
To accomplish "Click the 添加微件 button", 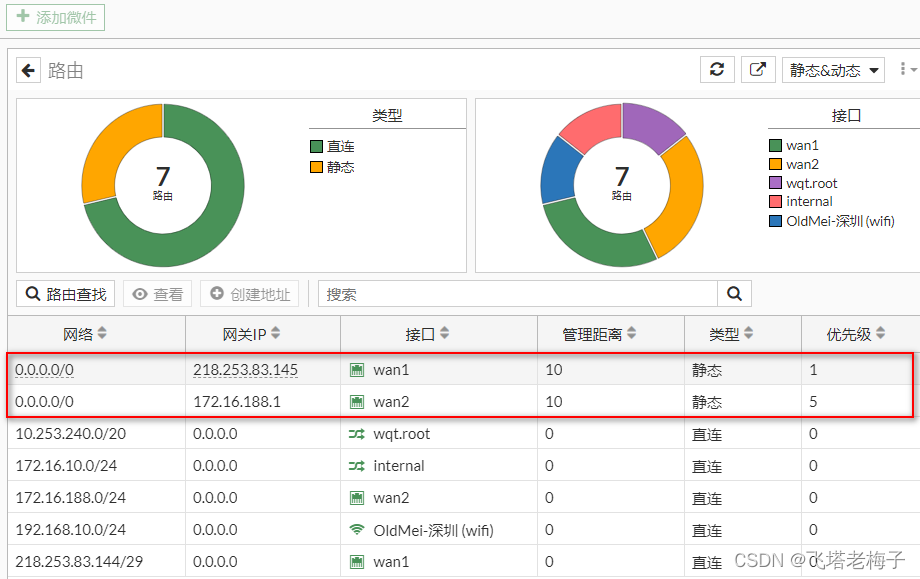I will pos(56,17).
